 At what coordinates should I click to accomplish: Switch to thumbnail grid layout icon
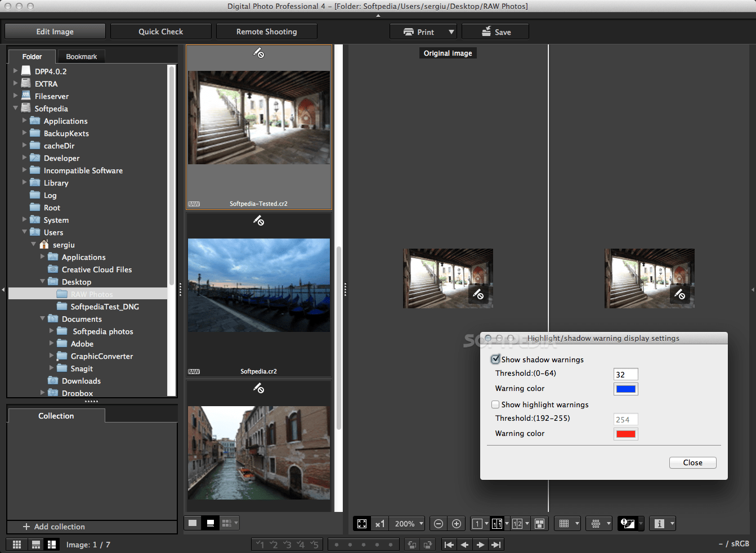pos(17,545)
